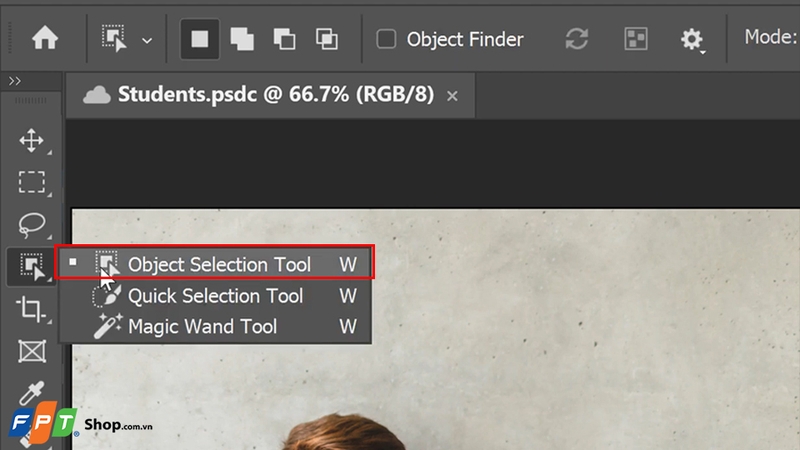Choose New Selection mode button
The image size is (800, 450).
click(199, 39)
